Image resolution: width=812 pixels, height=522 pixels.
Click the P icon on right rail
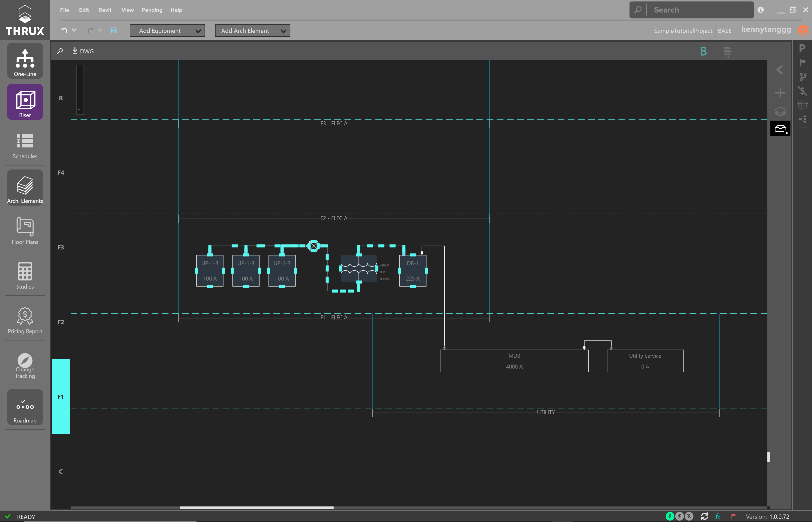[x=802, y=48]
